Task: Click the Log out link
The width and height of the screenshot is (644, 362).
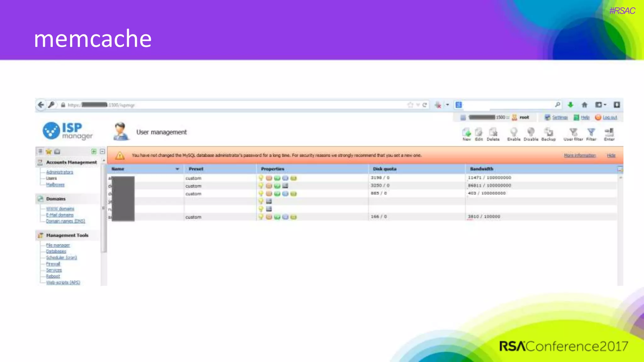Action: pos(610,118)
